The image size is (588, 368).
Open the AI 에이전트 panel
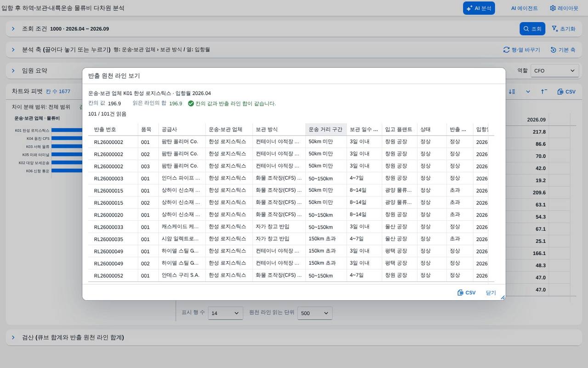tap(524, 8)
